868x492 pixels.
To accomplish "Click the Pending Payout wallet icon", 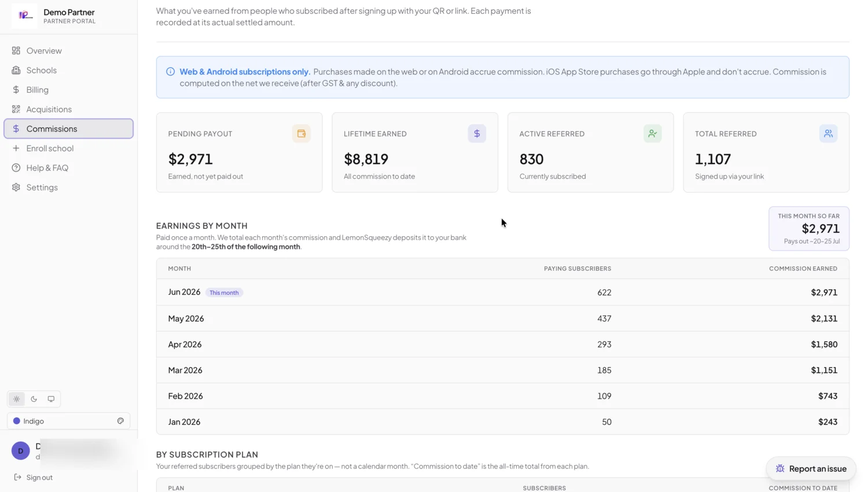I will coord(301,134).
